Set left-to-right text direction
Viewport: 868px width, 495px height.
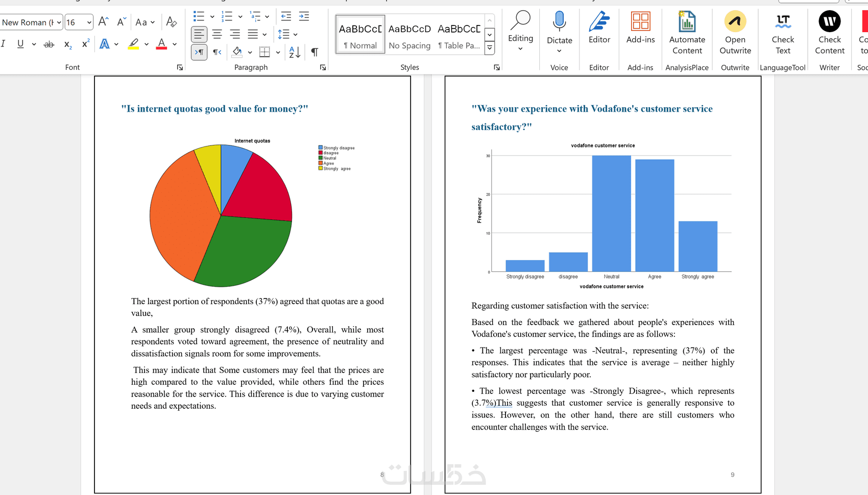[199, 52]
